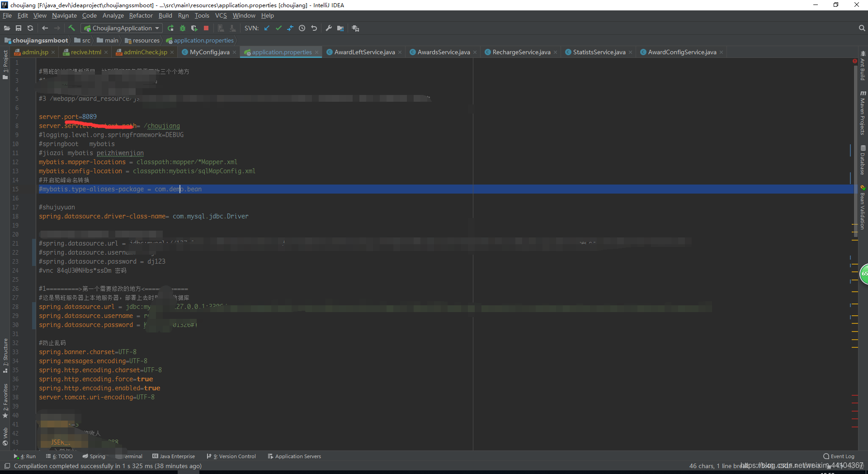The image size is (868, 474).
Task: Commit changes with the green checkmark icon
Action: [x=278, y=28]
